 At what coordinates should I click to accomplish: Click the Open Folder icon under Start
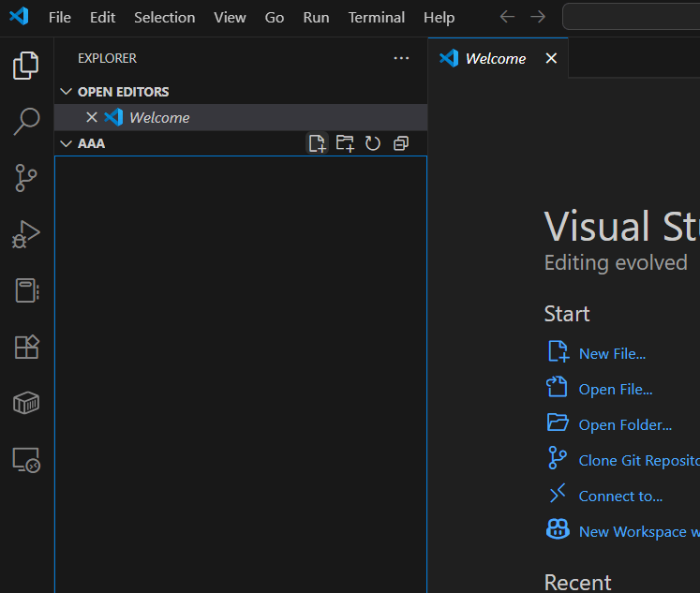point(558,423)
